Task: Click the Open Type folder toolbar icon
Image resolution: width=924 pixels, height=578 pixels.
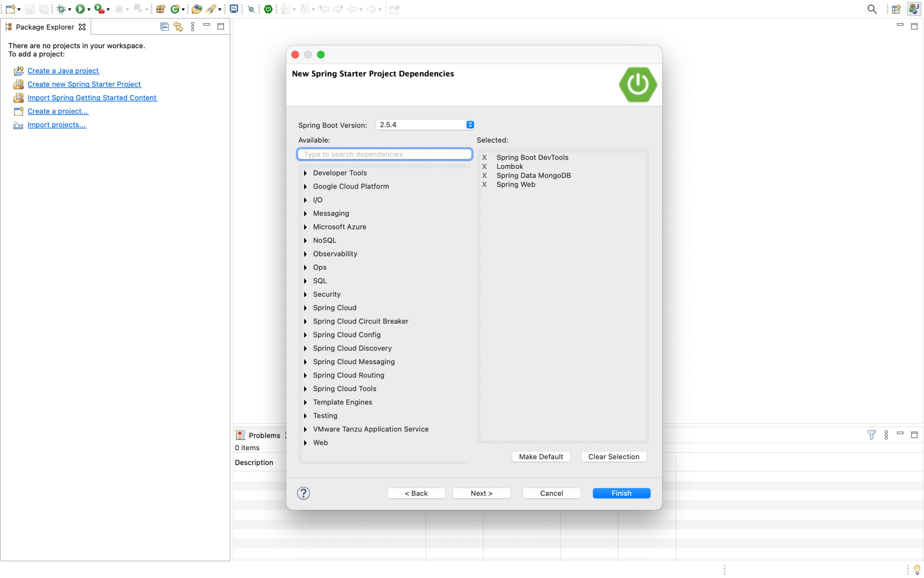Action: 197,9
